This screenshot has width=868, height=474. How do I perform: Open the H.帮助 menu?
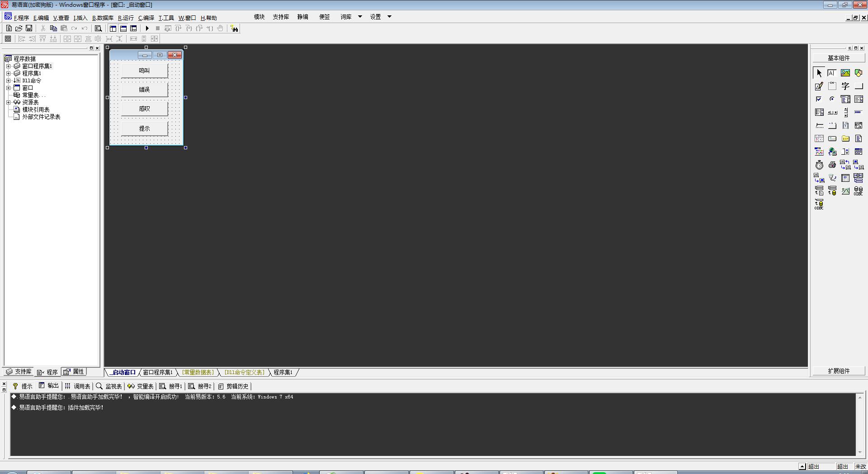(x=208, y=18)
